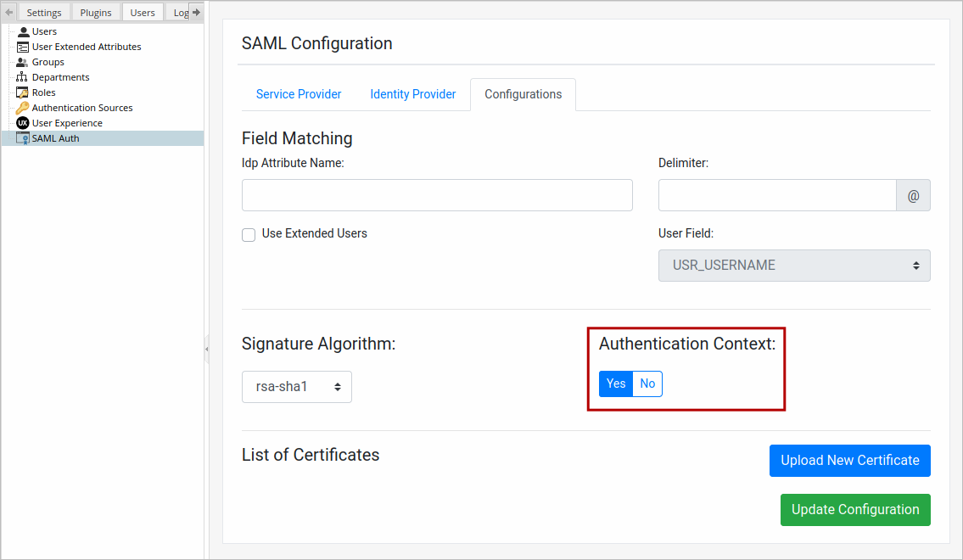The image size is (963, 560).
Task: Click the Upload New Certificate button
Action: [x=849, y=461]
